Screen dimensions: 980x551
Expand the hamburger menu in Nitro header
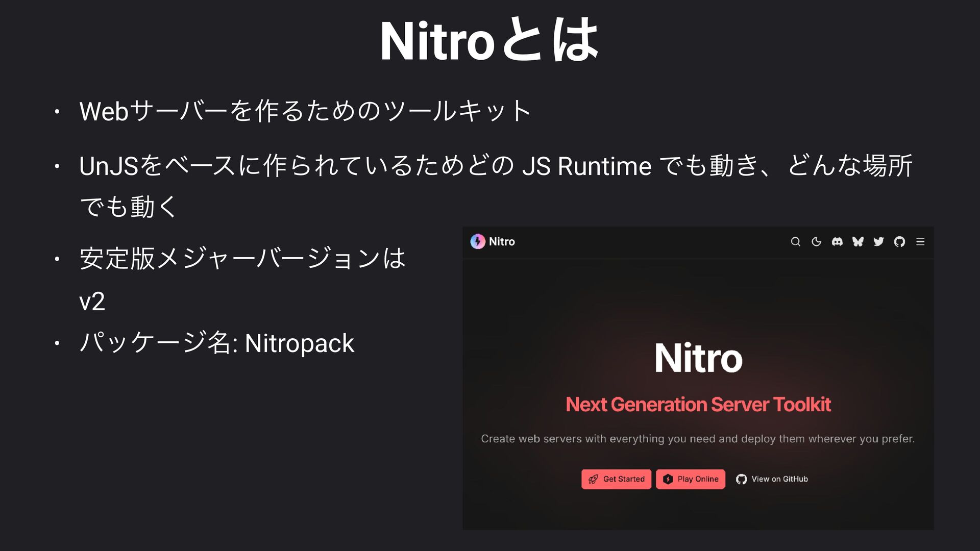click(x=920, y=242)
